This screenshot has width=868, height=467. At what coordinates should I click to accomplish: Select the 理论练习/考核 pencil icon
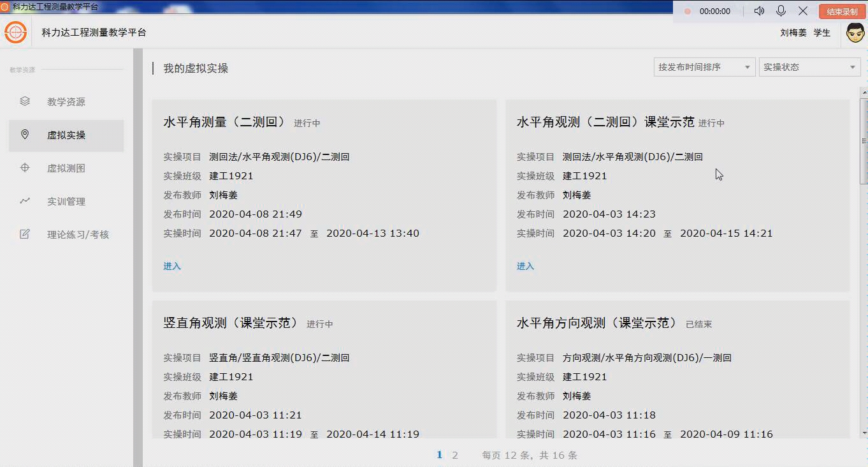pyautogui.click(x=24, y=234)
